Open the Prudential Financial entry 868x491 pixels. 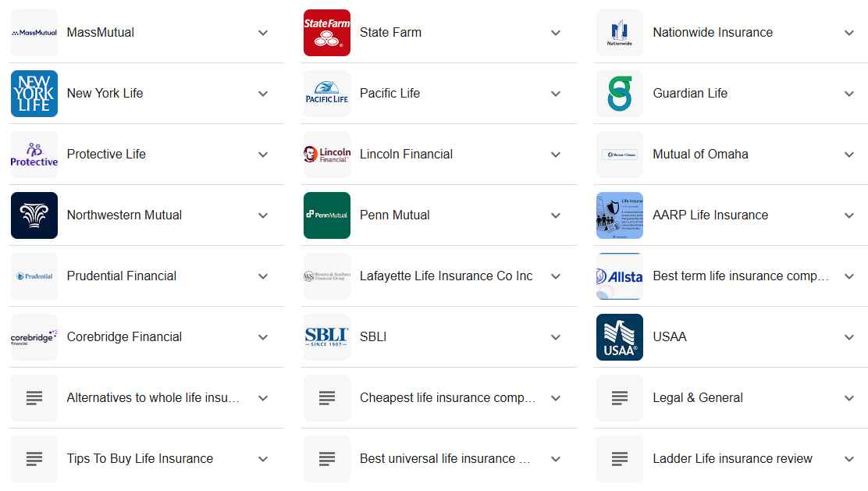point(122,276)
